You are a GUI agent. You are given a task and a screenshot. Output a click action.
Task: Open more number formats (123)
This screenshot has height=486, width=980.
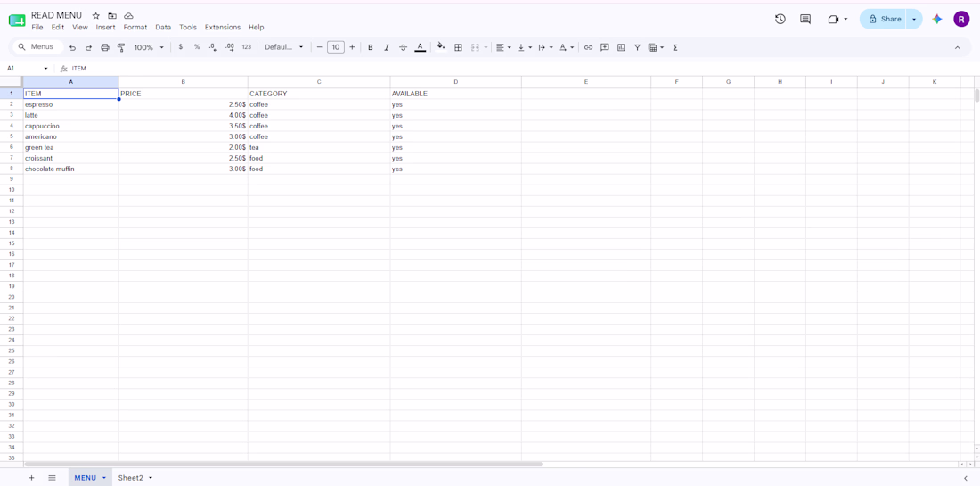[x=246, y=47]
